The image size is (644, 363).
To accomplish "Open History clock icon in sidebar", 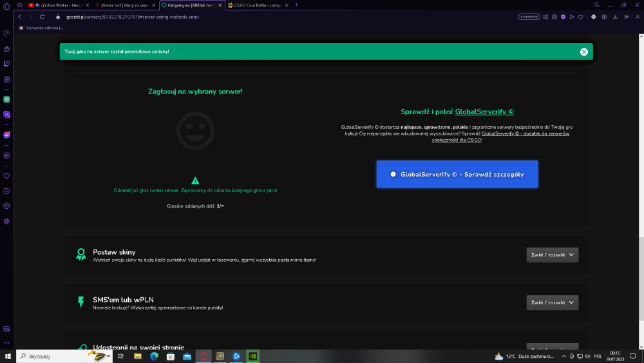I will pyautogui.click(x=6, y=191).
